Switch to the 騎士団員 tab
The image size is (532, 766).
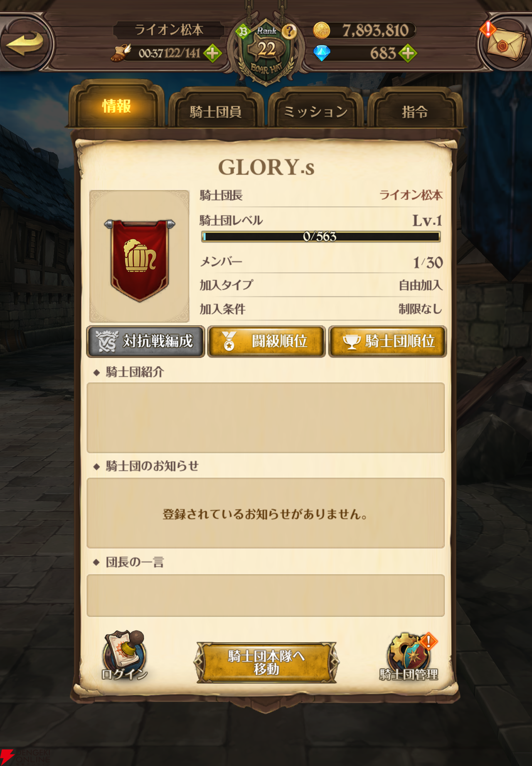(x=216, y=111)
